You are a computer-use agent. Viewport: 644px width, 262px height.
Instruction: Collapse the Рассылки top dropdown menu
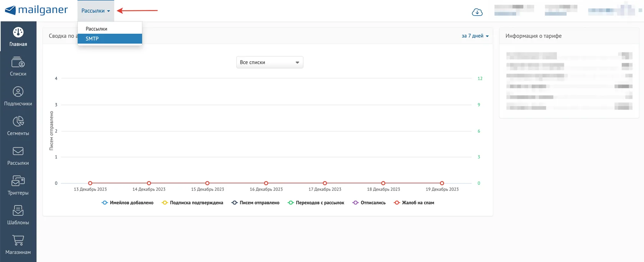click(96, 11)
